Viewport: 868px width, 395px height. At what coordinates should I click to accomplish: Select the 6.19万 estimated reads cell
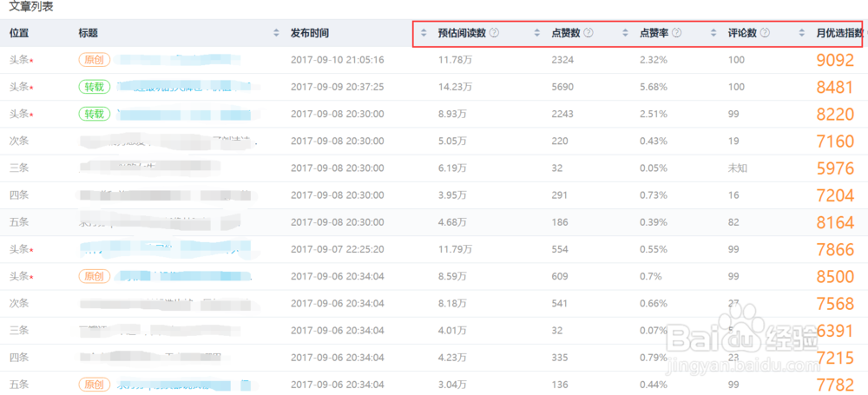click(452, 168)
